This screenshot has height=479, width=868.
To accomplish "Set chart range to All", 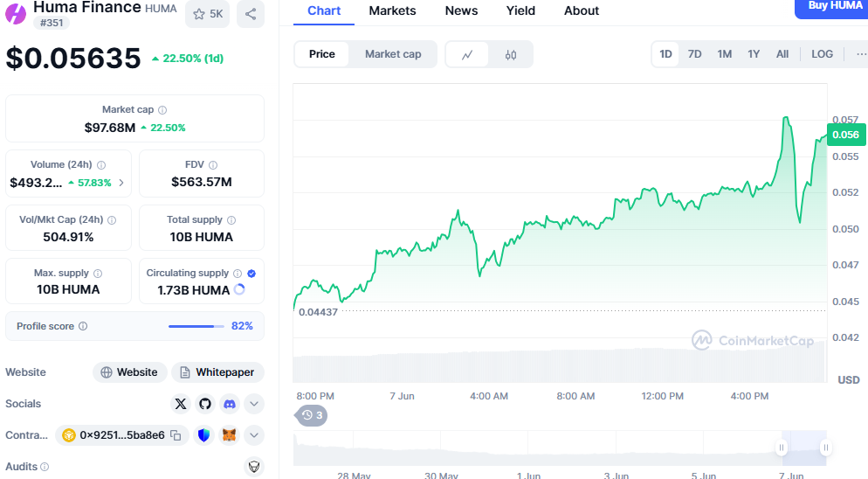I will pos(782,54).
